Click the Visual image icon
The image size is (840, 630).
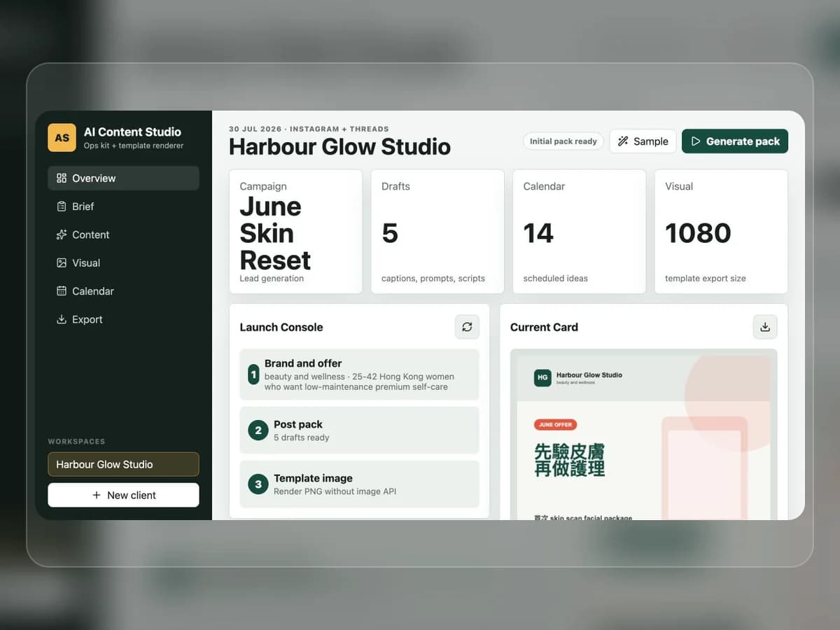(62, 262)
